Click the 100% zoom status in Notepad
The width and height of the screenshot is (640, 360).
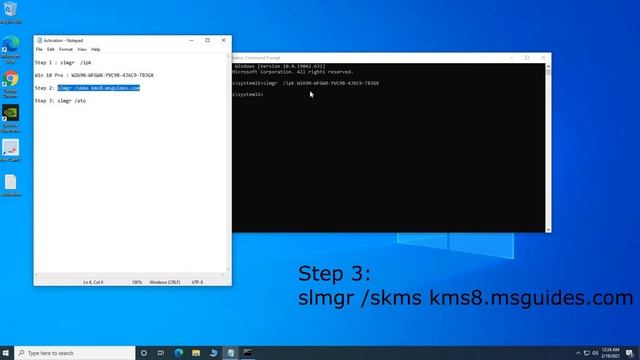point(137,282)
